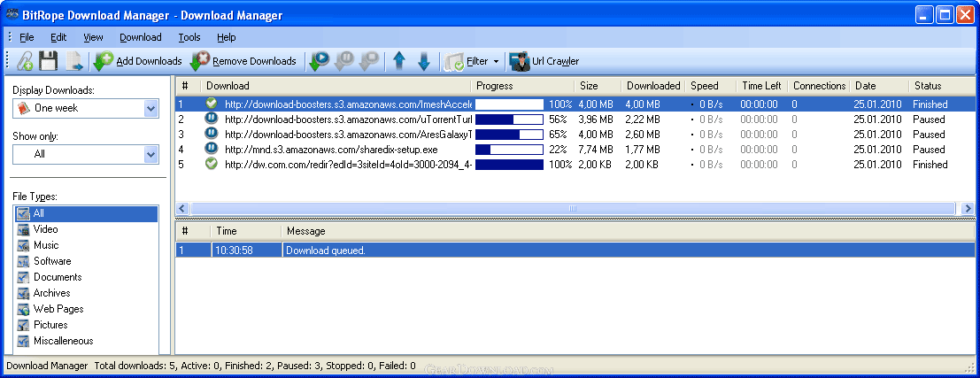Open the Tools menu
This screenshot has width=980, height=378.
(189, 37)
